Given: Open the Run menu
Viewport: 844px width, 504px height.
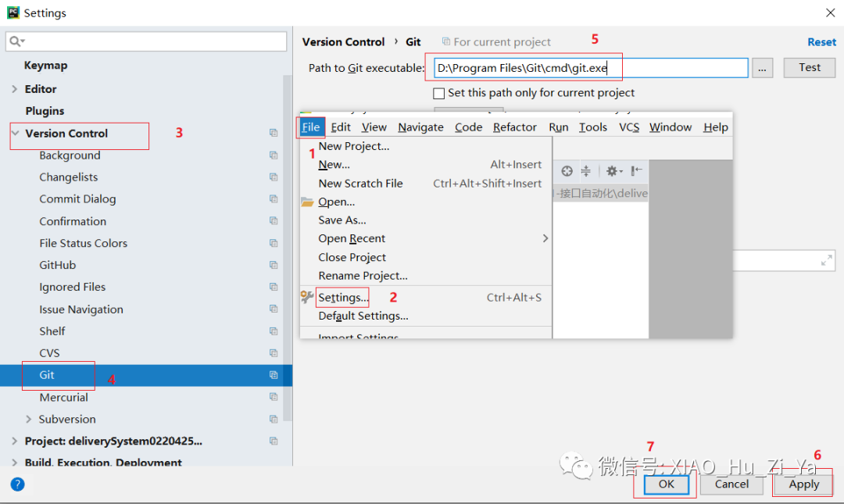Looking at the screenshot, I should [559, 127].
